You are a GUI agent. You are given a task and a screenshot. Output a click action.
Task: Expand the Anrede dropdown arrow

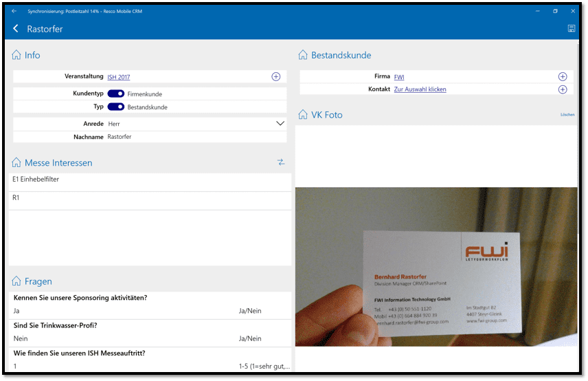pos(280,124)
